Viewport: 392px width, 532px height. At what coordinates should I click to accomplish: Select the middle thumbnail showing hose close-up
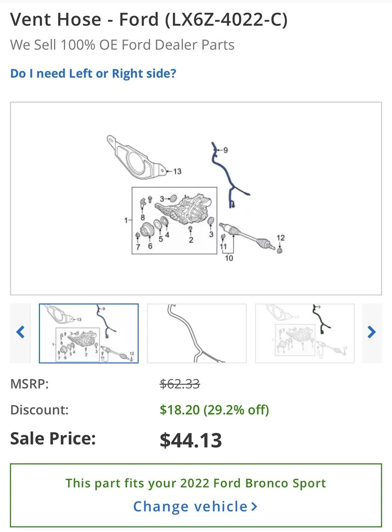coord(197,333)
